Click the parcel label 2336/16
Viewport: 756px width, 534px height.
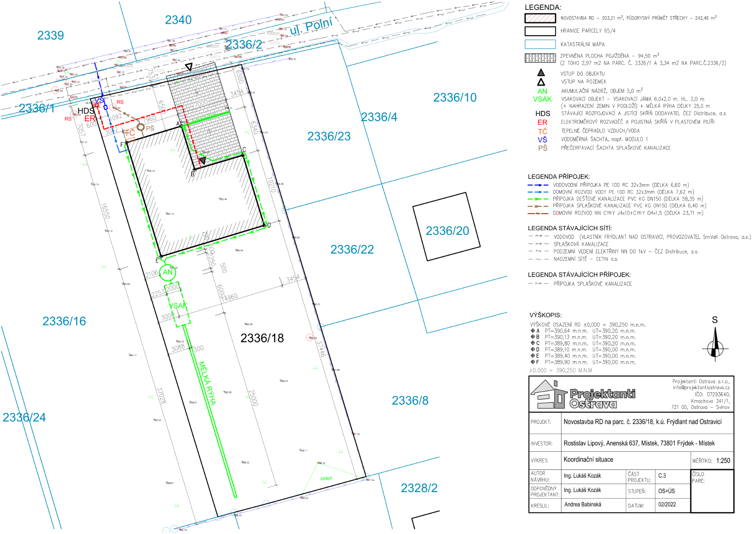[x=64, y=321]
